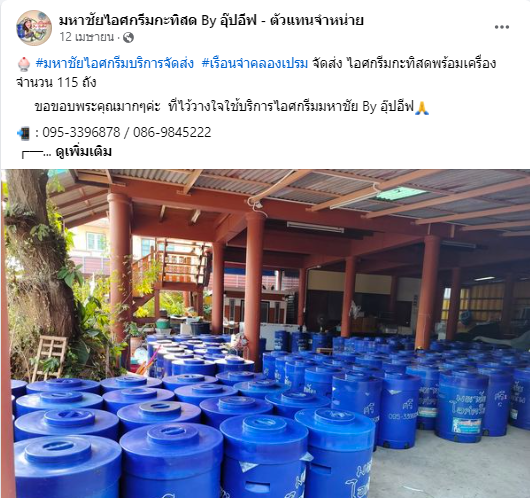Click the phone emoji before the numbers
The height and width of the screenshot is (498, 530).
pos(24,133)
